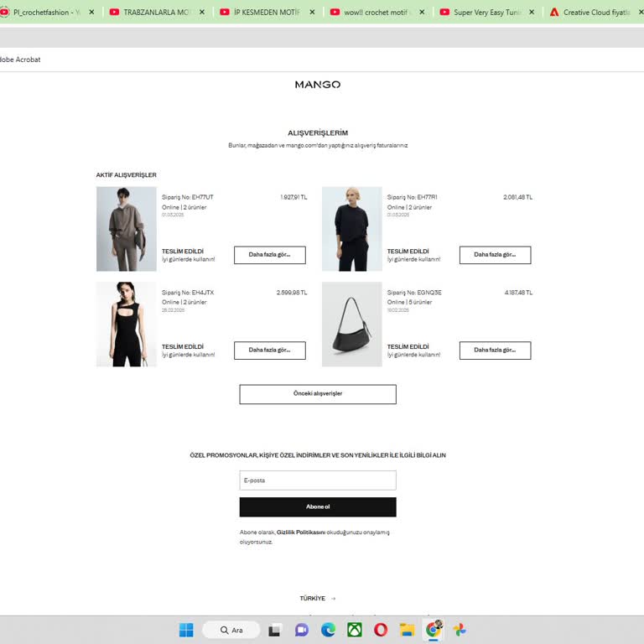
Task: Click TESLİM EDİLDİ status of order EGNQ3E
Action: click(x=408, y=346)
